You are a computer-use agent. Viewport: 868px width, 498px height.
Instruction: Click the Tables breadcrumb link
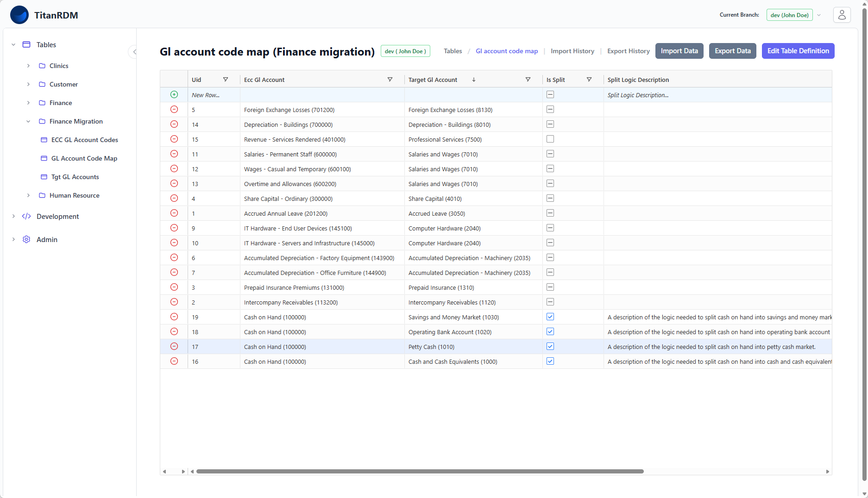(x=453, y=51)
